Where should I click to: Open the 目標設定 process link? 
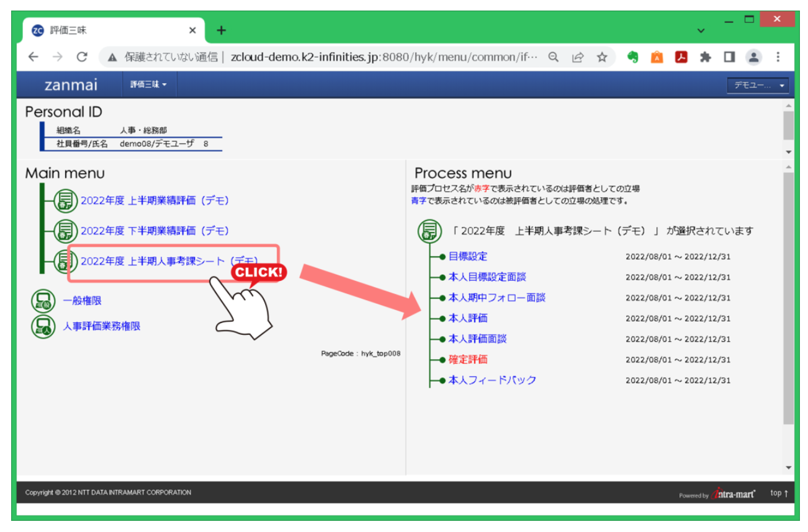point(467,256)
